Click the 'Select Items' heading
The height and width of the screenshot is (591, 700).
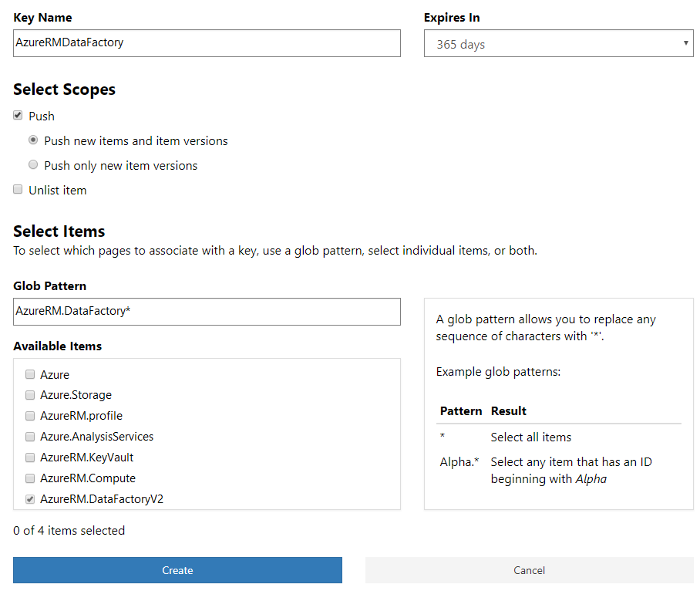click(x=59, y=231)
